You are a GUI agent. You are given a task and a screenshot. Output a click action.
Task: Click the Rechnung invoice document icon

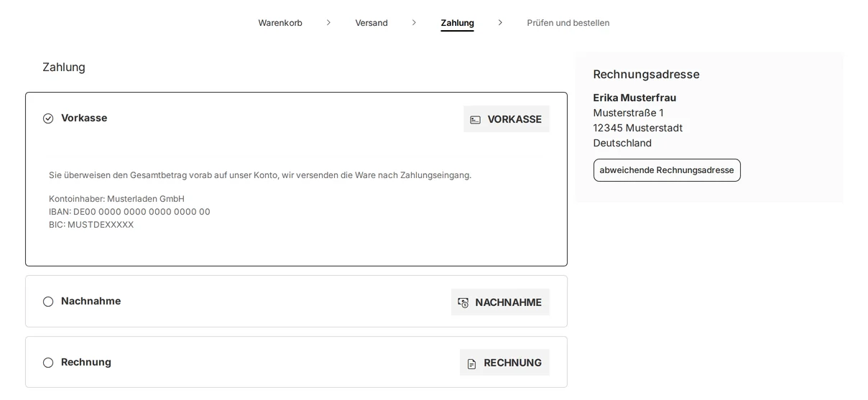coord(472,364)
